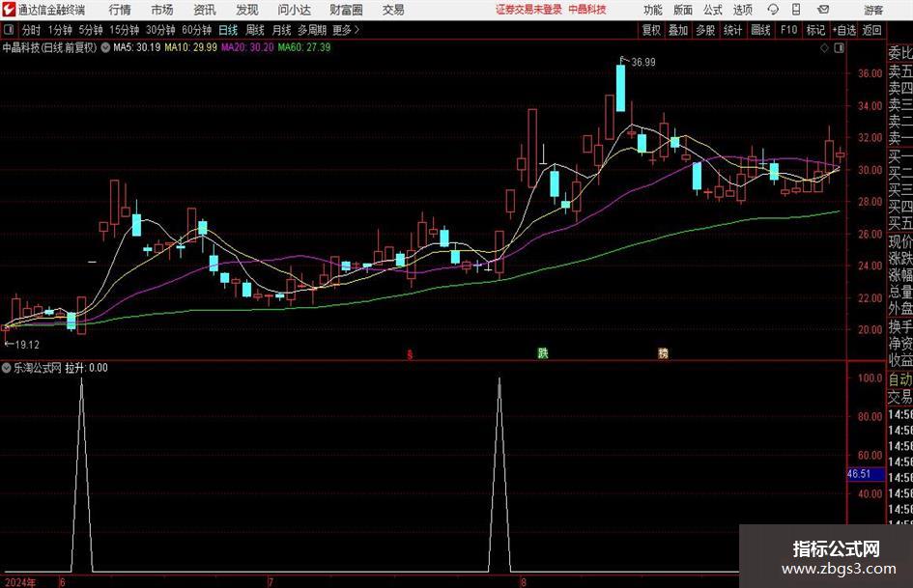Image resolution: width=913 pixels, height=588 pixels.
Task: Click the Tongdaxin red logo icon
Action: [x=9, y=10]
